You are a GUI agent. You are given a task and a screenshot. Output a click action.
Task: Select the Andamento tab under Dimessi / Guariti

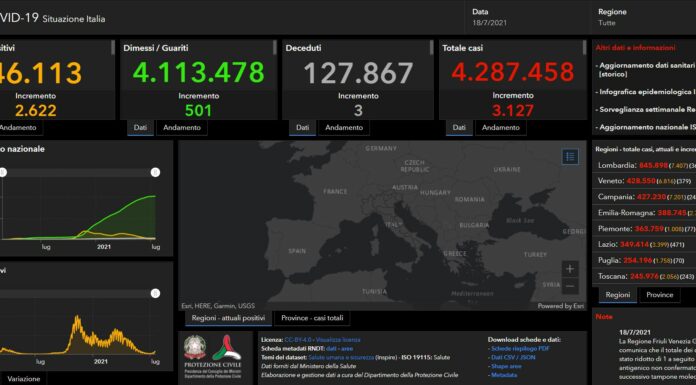pos(182,127)
